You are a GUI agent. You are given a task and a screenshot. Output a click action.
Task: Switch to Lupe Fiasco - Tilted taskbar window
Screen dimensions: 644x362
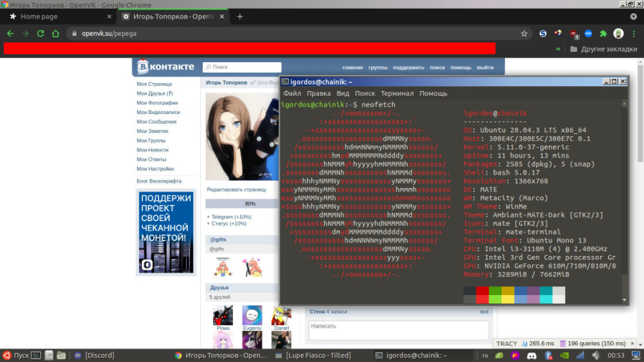click(x=324, y=356)
